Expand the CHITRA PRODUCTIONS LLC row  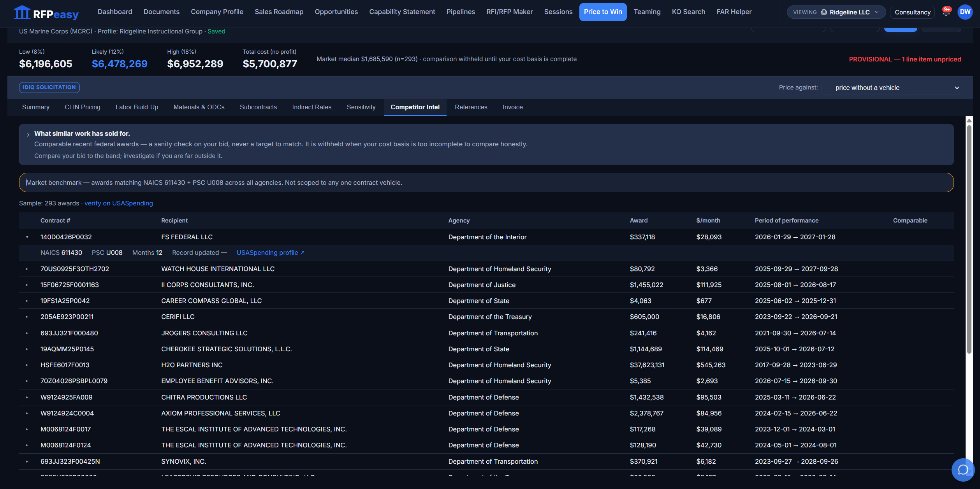(x=27, y=398)
